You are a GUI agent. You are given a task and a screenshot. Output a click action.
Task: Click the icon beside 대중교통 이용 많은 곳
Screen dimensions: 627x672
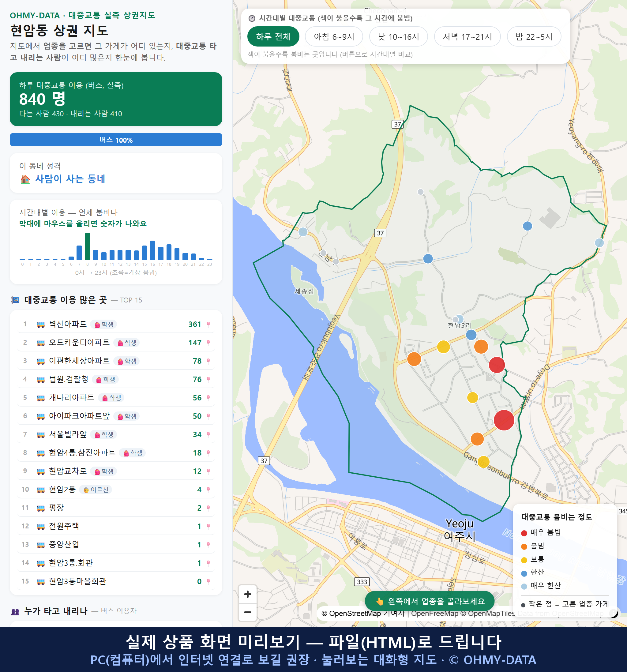[16, 300]
